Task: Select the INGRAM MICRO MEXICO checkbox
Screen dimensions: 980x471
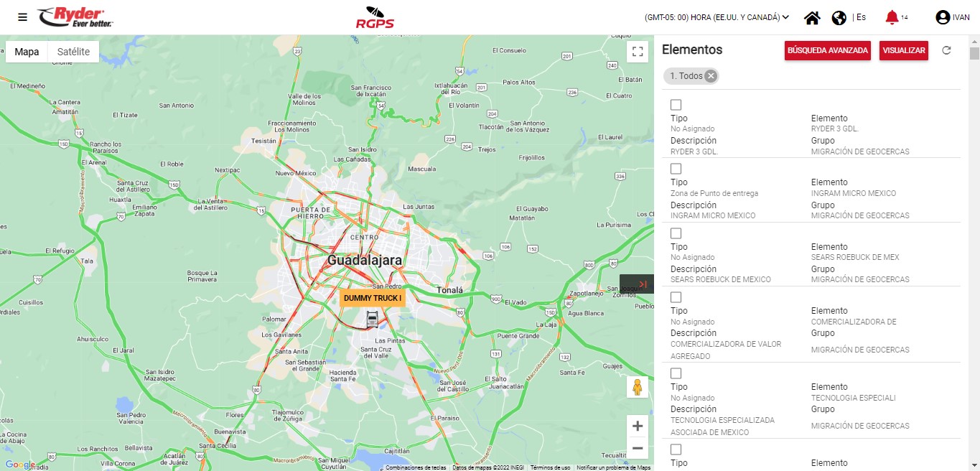Action: (676, 169)
